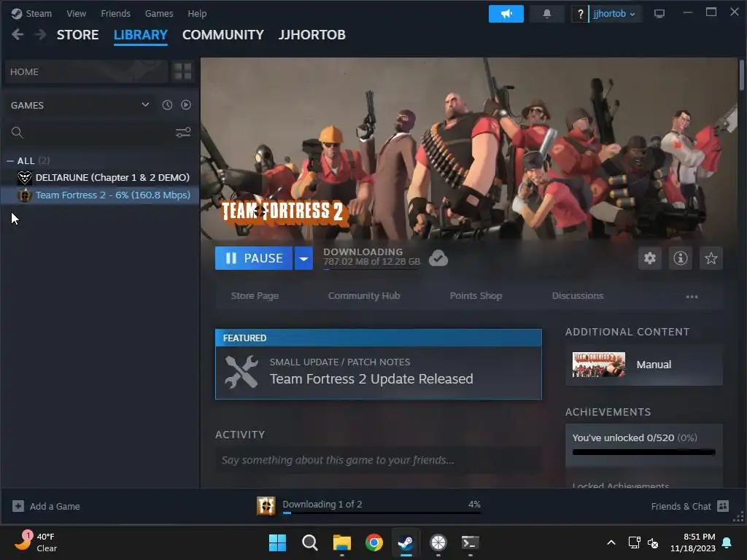Switch to the COMMUNITY tab

point(223,35)
